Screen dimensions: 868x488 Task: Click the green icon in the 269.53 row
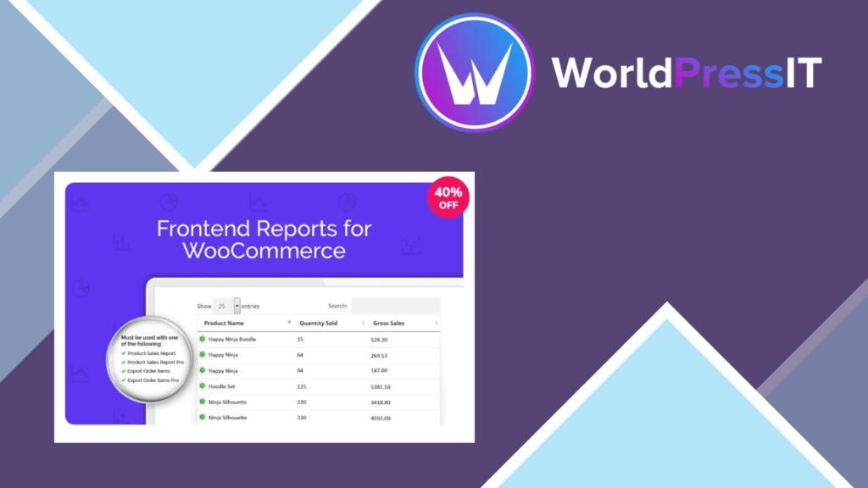(203, 355)
